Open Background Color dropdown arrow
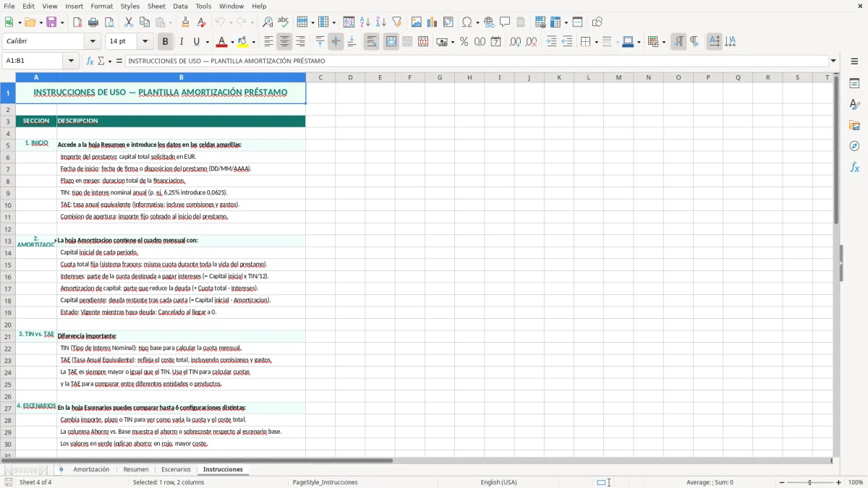 [254, 42]
